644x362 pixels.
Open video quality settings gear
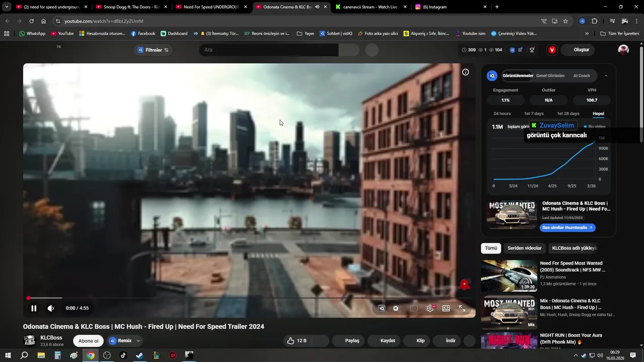tap(430, 308)
